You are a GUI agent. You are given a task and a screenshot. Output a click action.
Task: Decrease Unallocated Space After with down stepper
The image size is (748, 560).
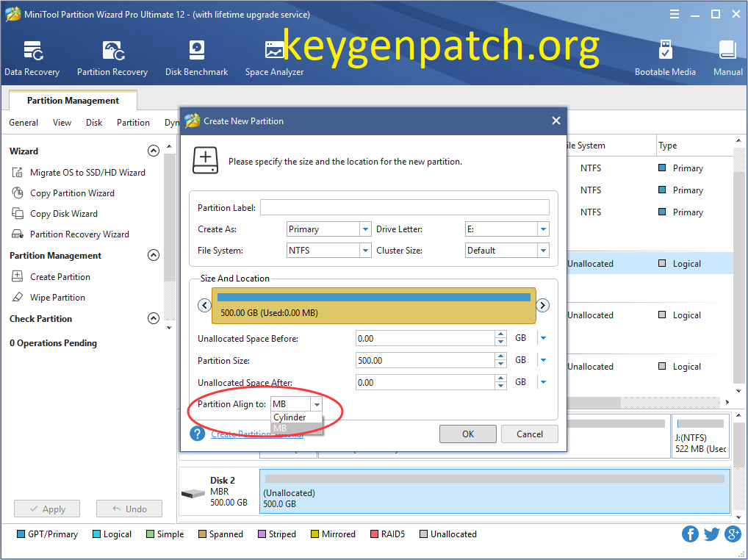[500, 386]
